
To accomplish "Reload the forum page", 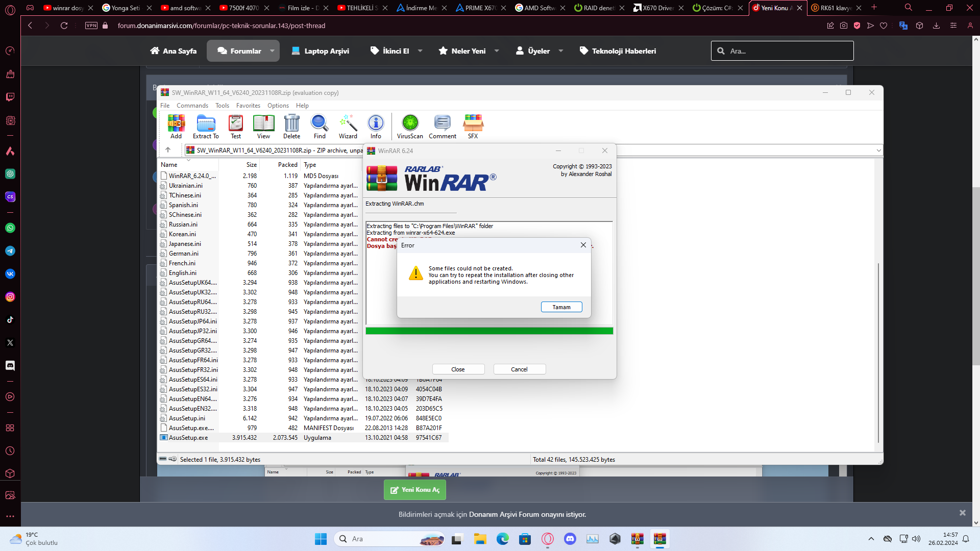I will [64, 26].
